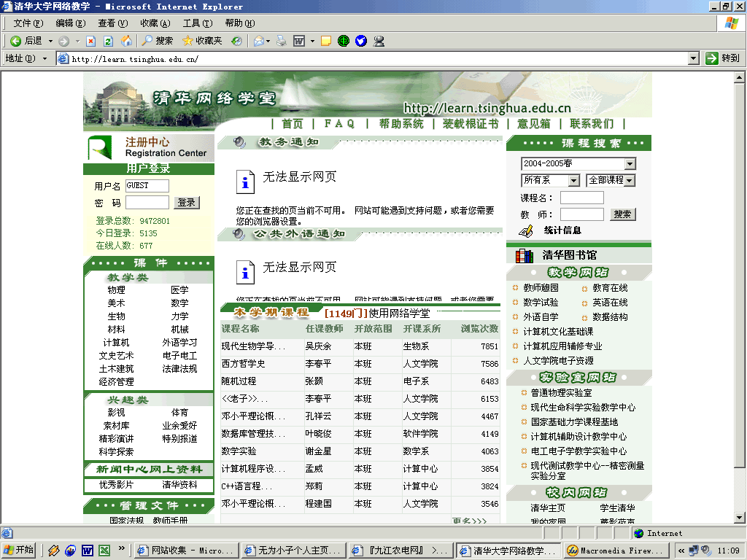The image size is (747, 560).
Task: Open the 联系我们 contact link
Action: [x=592, y=124]
